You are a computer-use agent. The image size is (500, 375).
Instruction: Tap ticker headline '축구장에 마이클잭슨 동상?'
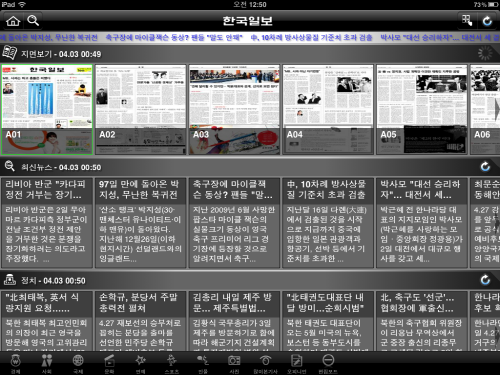coord(174,37)
